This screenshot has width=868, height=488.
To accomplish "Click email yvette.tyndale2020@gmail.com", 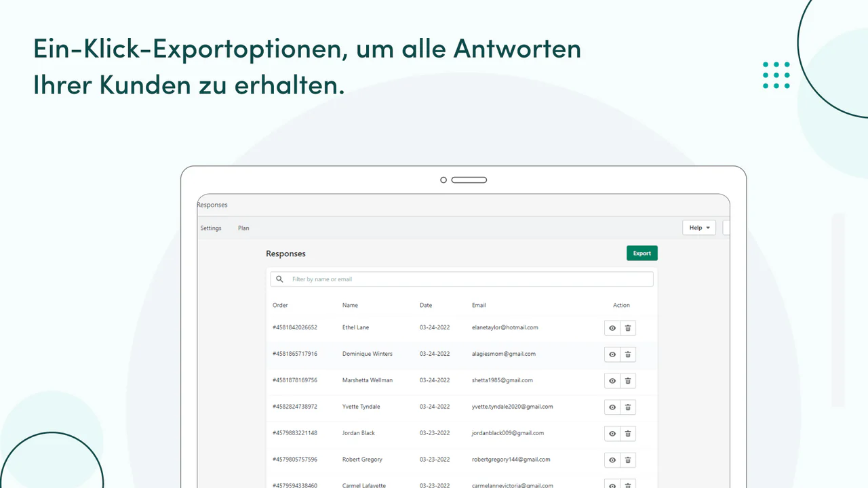I will point(513,407).
